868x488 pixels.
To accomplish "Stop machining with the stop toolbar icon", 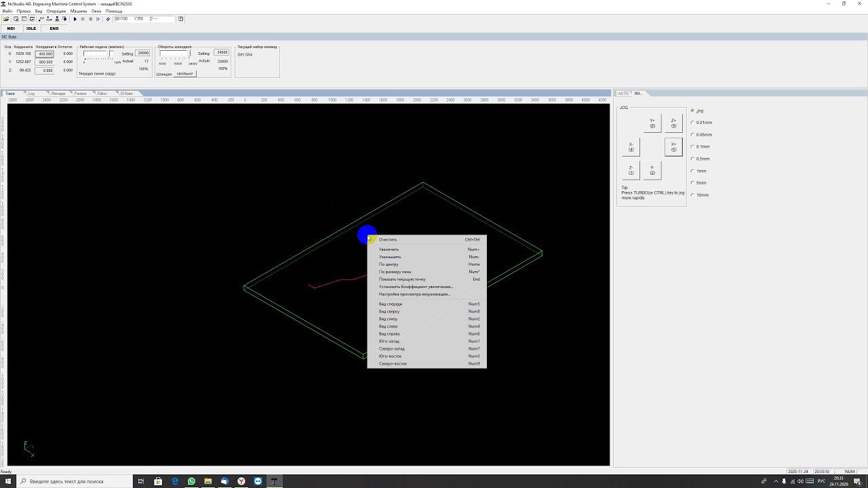I will click(90, 19).
